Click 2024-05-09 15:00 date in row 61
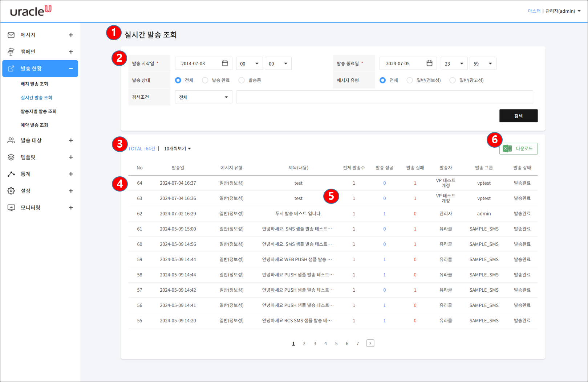 click(x=178, y=229)
